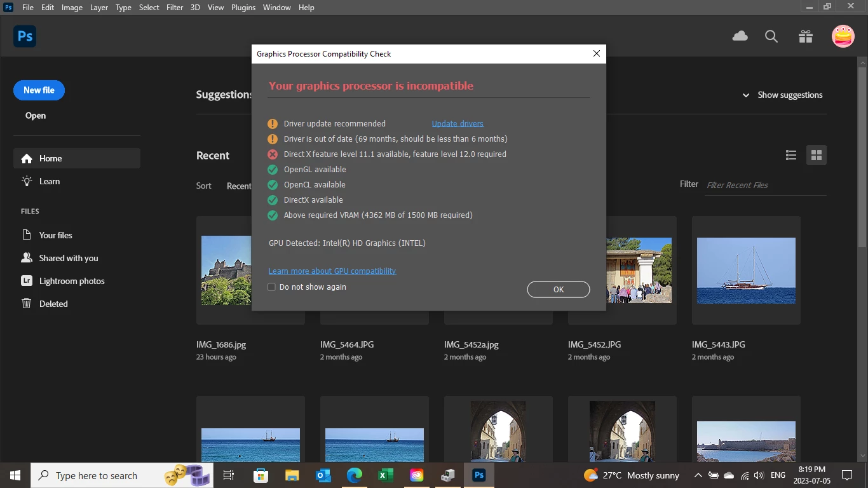Switch recent files to list view
868x488 pixels.
(x=791, y=155)
